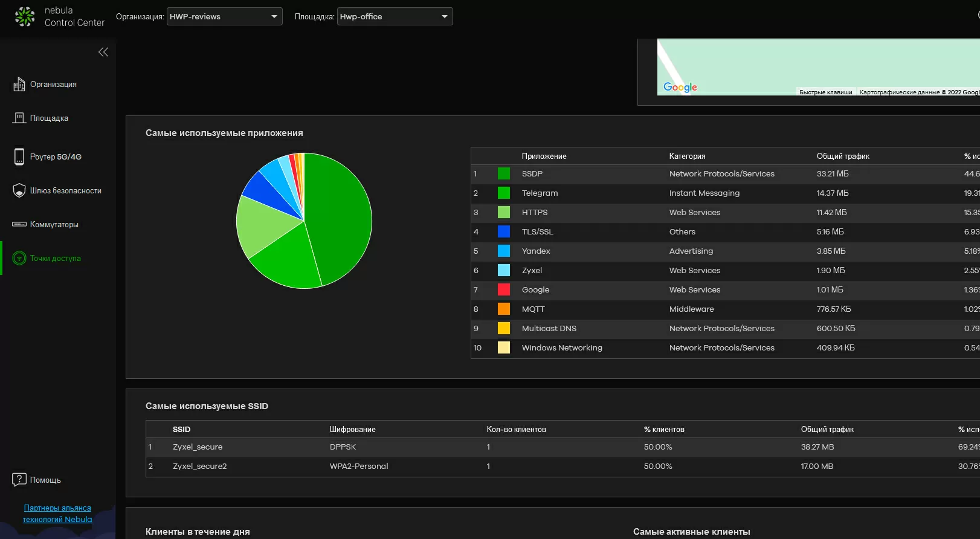Screen dimensions: 980x539
Task: Click the 17.00 MB traffic value
Action: coord(816,466)
